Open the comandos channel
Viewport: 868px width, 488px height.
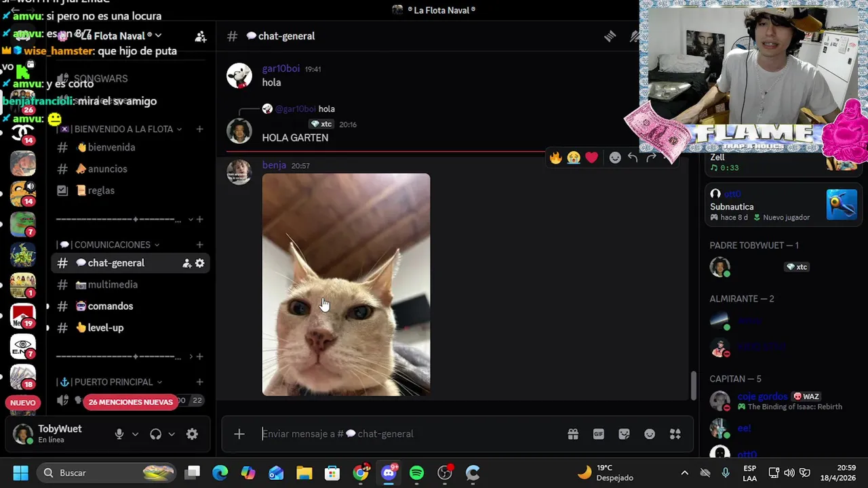click(130, 306)
